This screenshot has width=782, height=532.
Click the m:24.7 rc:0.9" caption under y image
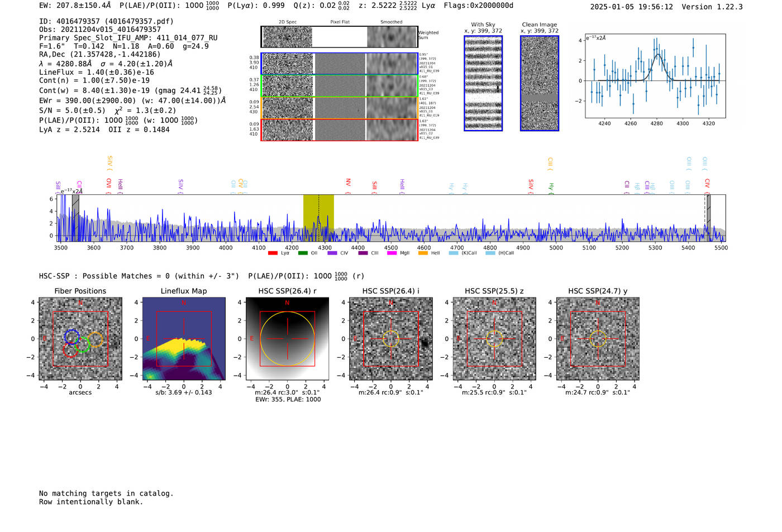tap(598, 392)
